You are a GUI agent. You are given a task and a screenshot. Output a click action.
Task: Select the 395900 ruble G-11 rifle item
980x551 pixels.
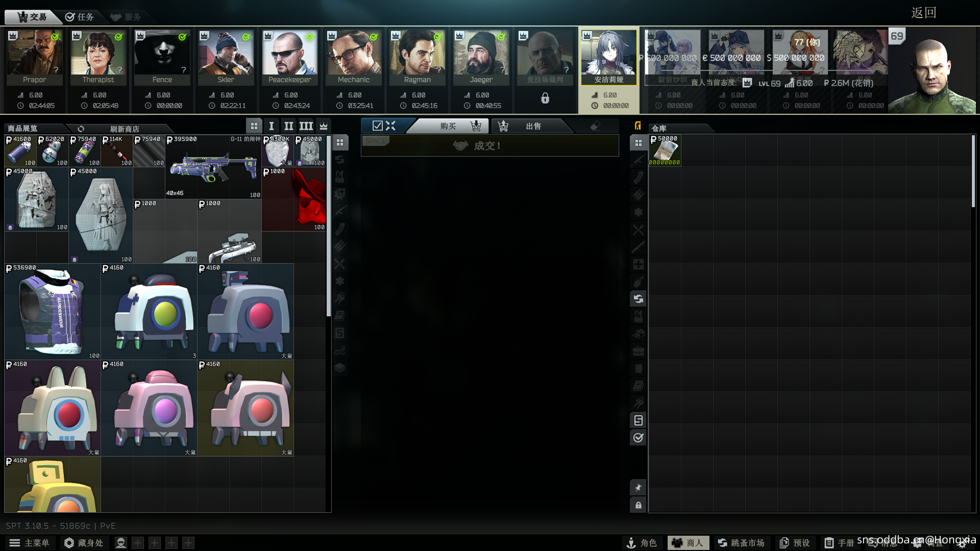(213, 167)
